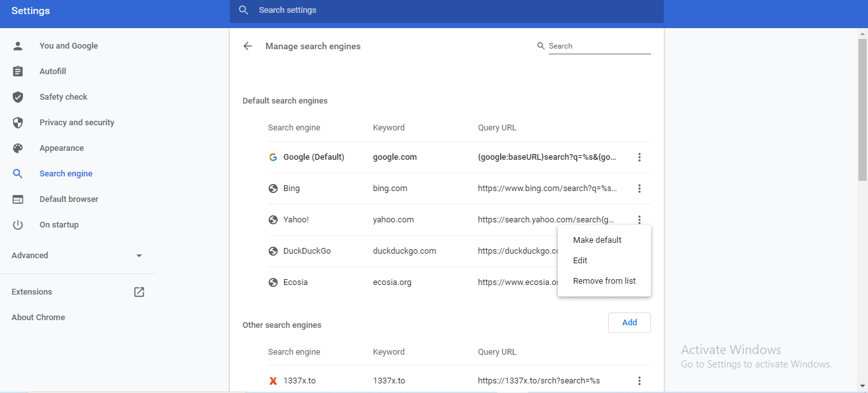
Task: Open three-dot menu for Yahoo! row
Action: [640, 220]
